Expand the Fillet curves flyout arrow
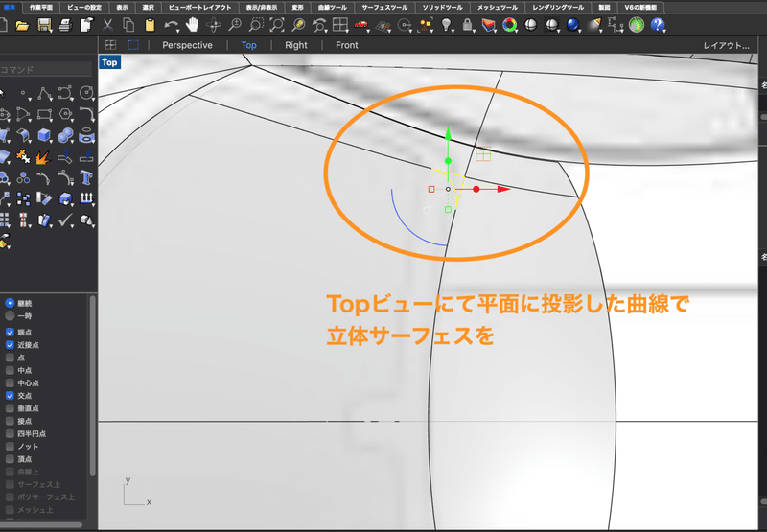 pyautogui.click(x=93, y=120)
